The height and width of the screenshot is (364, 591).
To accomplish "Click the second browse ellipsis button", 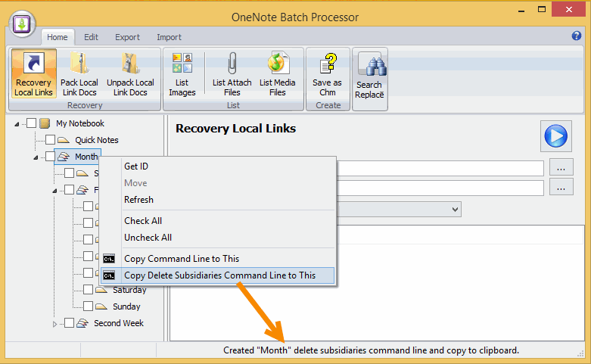I will pyautogui.click(x=561, y=187).
